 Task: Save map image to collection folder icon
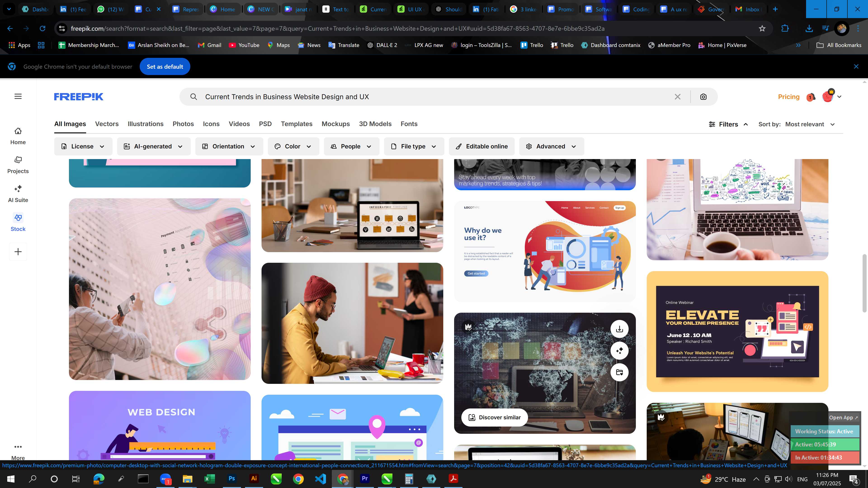point(619,372)
